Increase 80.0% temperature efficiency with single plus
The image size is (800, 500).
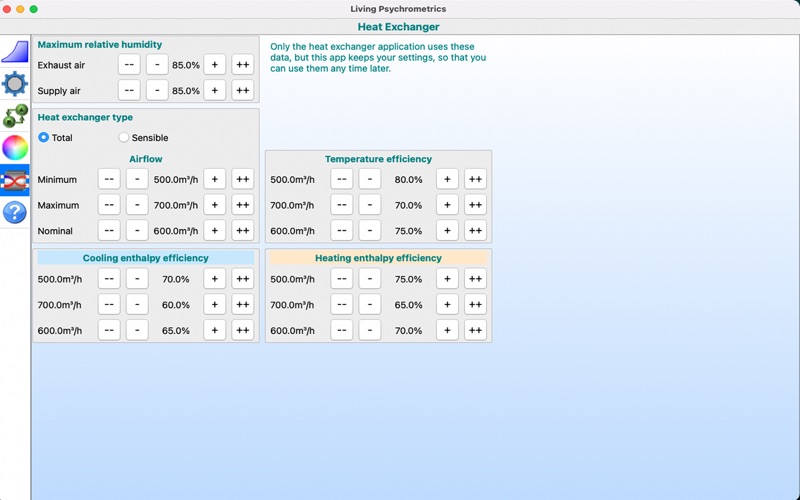[447, 179]
